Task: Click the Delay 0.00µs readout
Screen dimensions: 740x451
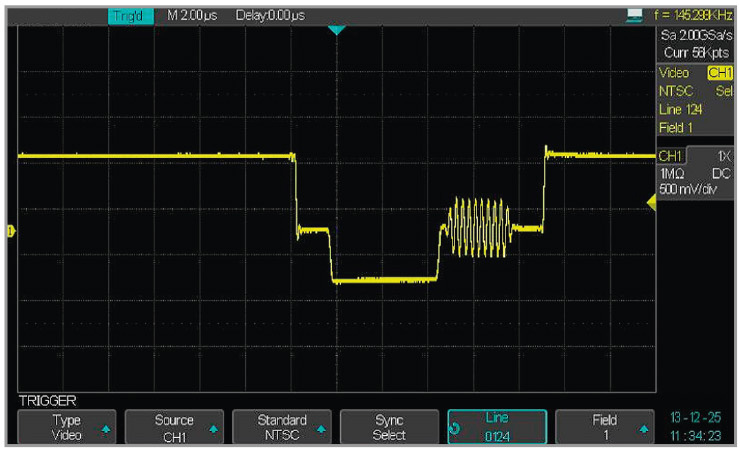Action: pos(271,17)
